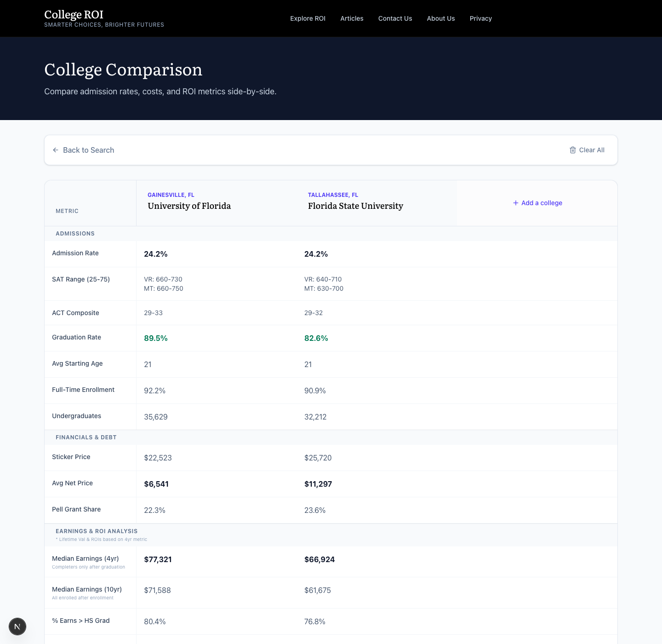Click the Admission Rate row label

point(75,253)
